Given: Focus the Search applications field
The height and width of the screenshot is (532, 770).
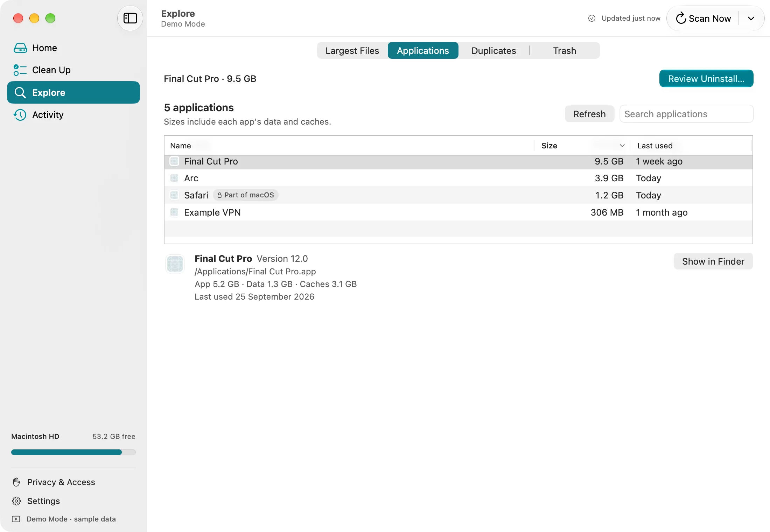Looking at the screenshot, I should click(686, 114).
